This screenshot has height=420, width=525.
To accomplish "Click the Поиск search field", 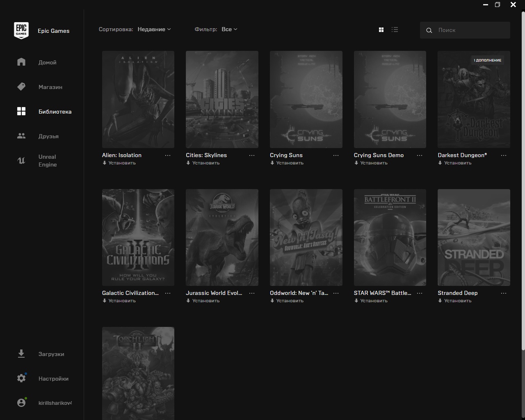I will [465, 30].
